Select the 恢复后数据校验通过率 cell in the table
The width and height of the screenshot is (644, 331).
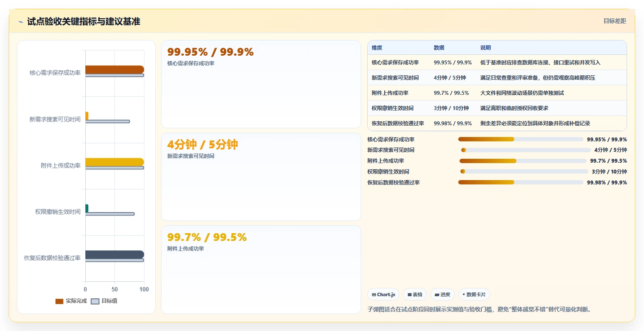pos(398,124)
